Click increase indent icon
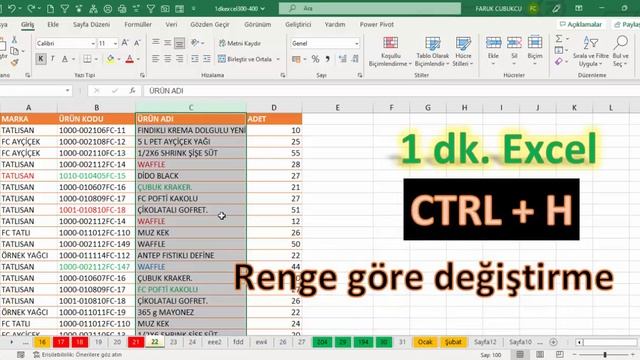 coord(207,59)
